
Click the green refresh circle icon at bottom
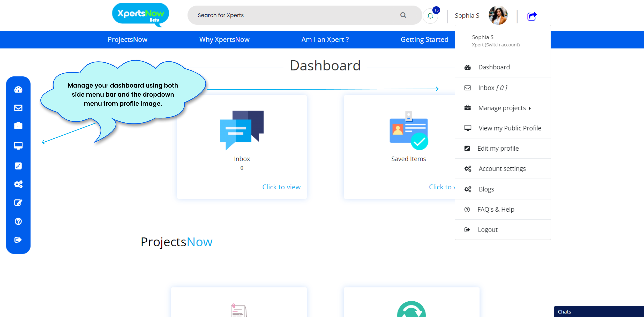click(x=411, y=309)
